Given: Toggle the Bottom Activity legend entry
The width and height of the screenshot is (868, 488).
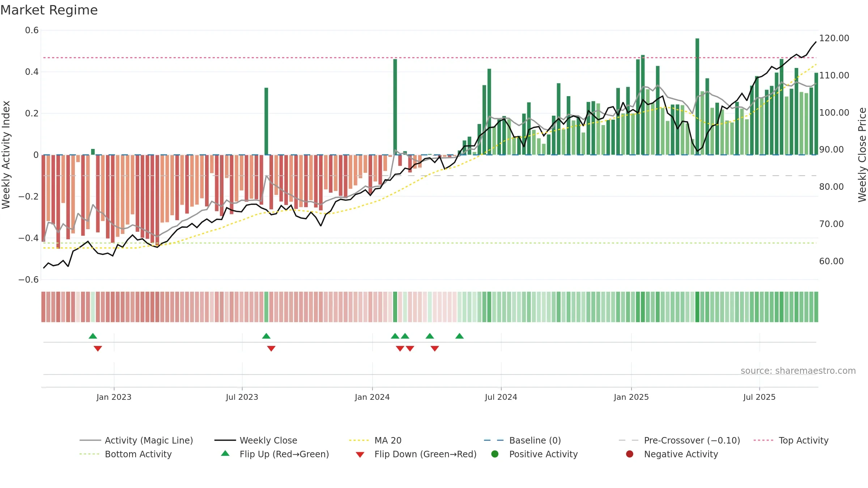Looking at the screenshot, I should (x=125, y=454).
